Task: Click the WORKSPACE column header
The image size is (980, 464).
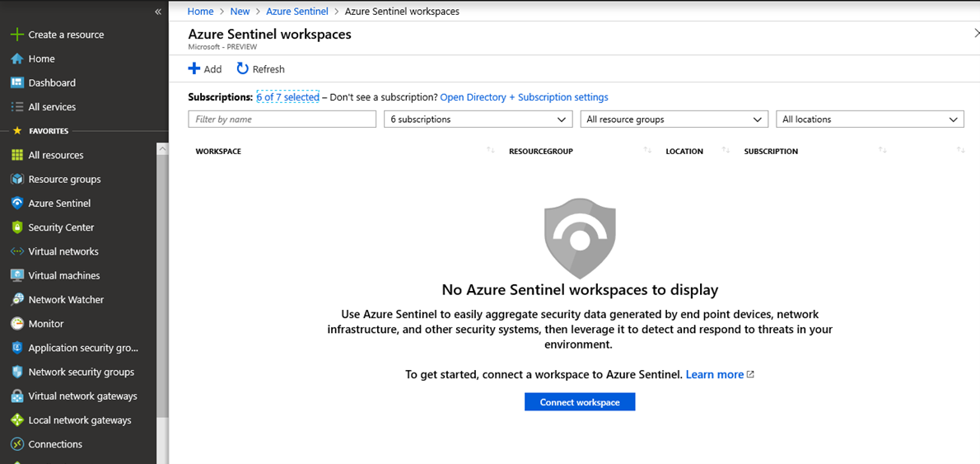Action: tap(218, 152)
